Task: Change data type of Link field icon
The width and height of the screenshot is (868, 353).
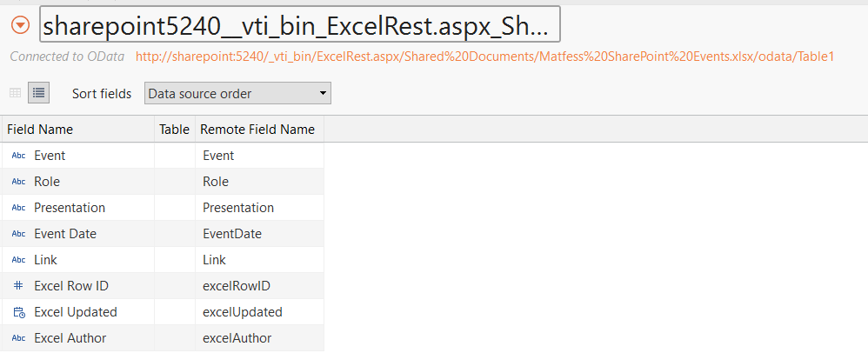Action: click(19, 260)
